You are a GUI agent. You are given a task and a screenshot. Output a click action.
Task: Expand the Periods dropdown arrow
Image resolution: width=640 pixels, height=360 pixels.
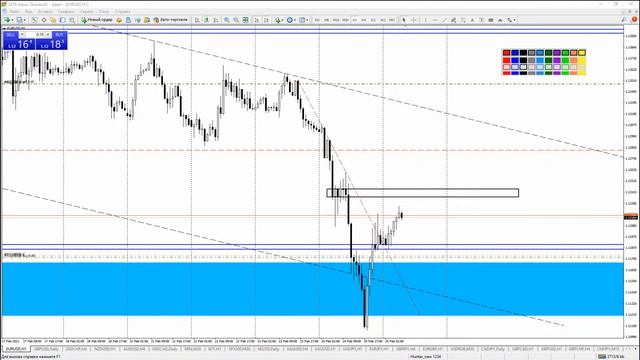coord(294,20)
